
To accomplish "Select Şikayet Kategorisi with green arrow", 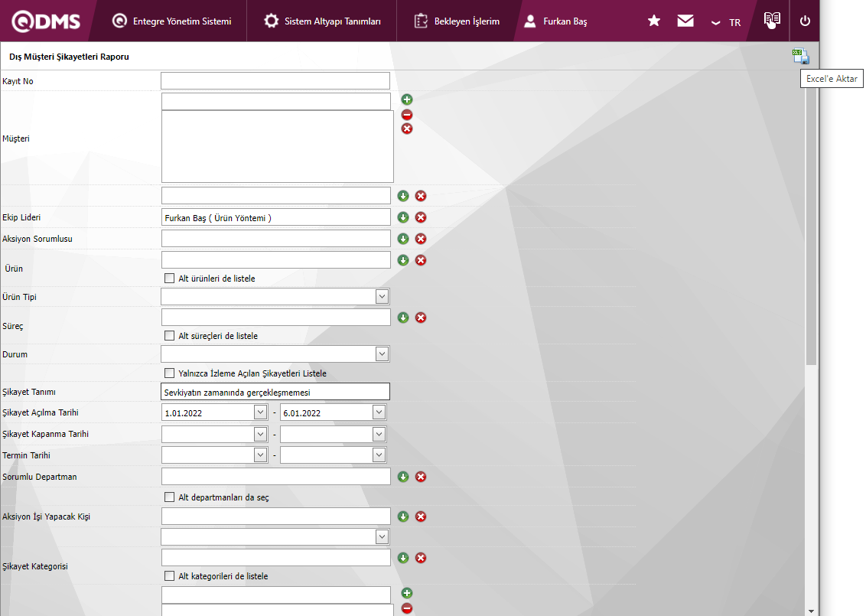I will [x=403, y=558].
